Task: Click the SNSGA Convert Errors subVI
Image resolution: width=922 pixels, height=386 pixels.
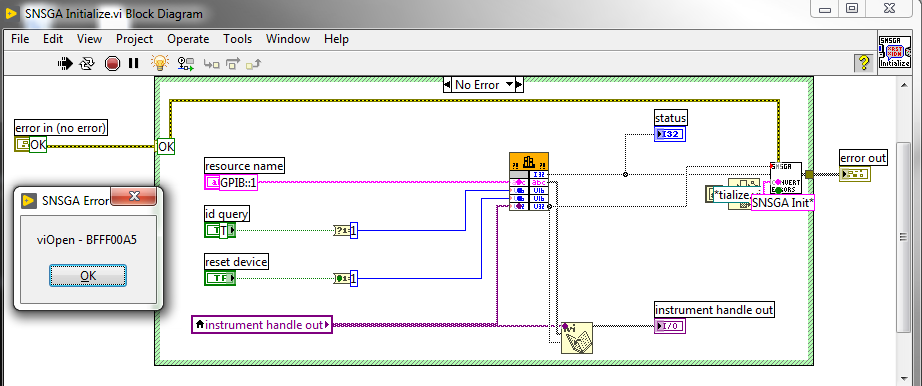Action: click(786, 178)
